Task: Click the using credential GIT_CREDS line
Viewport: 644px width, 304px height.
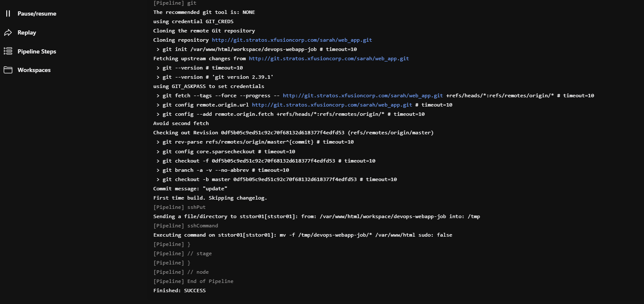Action: [x=193, y=21]
